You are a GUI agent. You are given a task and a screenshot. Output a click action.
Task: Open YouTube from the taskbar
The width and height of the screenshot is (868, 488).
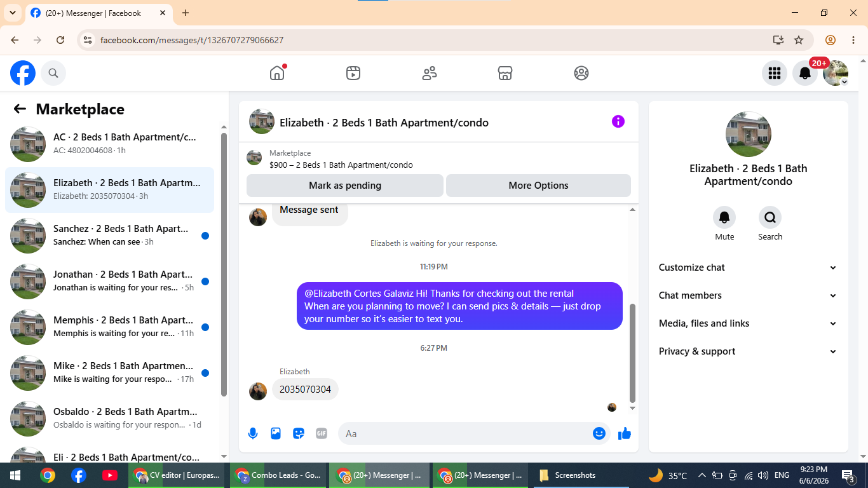pos(109,475)
